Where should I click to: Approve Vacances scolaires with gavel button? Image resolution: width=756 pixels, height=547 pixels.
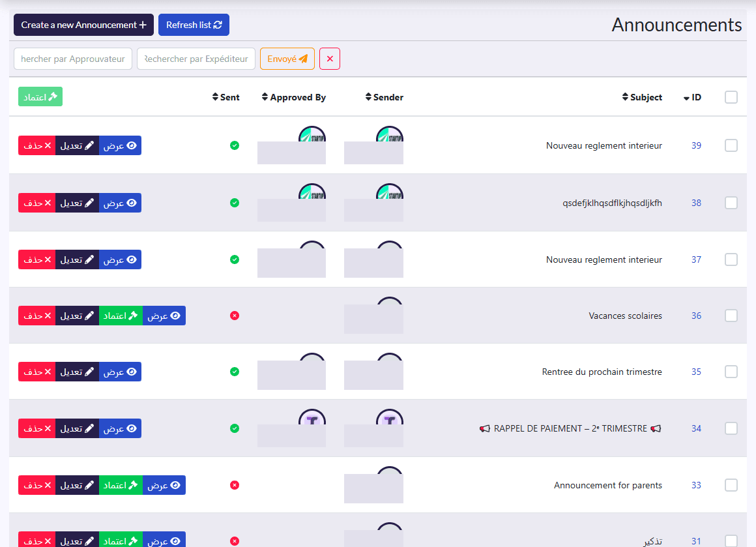point(121,316)
